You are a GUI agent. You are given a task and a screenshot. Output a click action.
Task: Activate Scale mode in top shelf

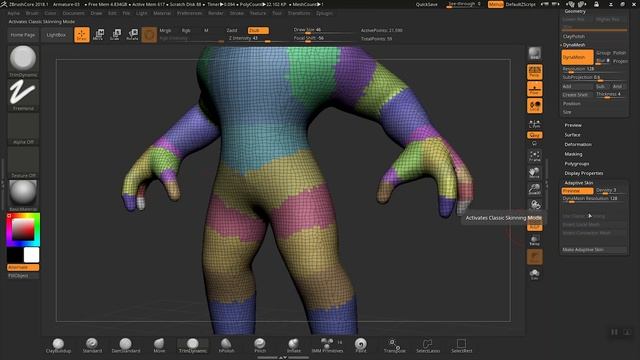pos(116,35)
